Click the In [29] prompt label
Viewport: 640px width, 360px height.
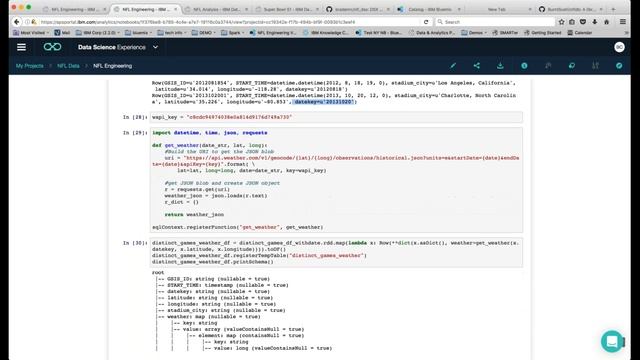coord(135,133)
